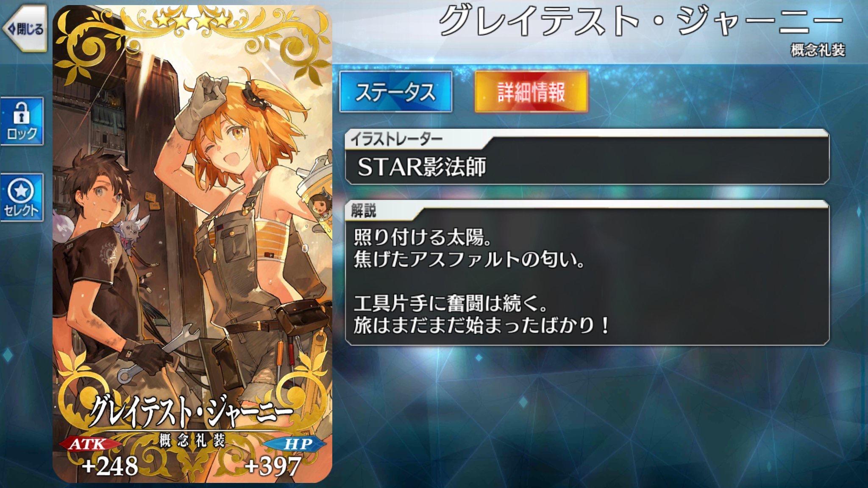Click the イラストレーター section header
The height and width of the screenshot is (488, 868).
point(396,139)
